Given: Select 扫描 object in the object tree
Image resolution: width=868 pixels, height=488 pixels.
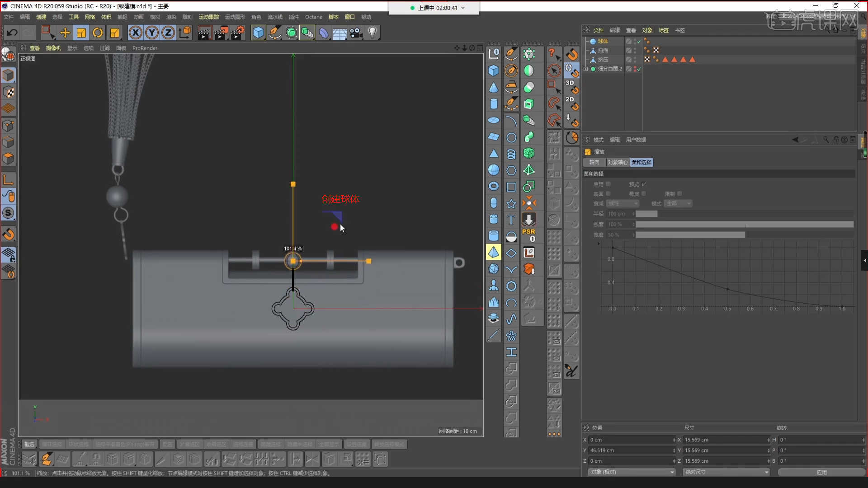Looking at the screenshot, I should (x=603, y=50).
